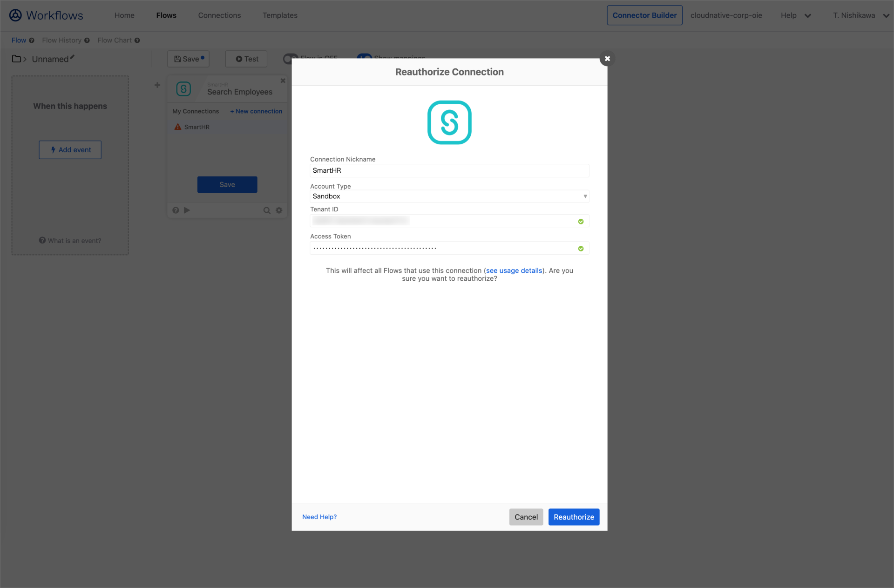The width and height of the screenshot is (894, 588).
Task: Click the SmartHR app icon on the step header
Action: point(183,88)
